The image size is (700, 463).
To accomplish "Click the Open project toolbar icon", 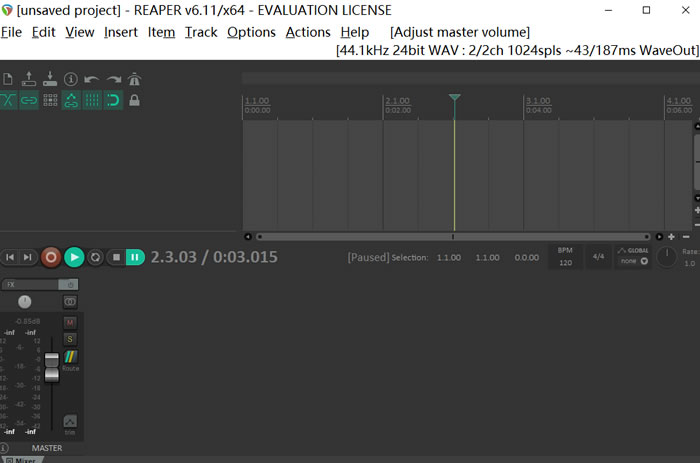I will [x=29, y=79].
